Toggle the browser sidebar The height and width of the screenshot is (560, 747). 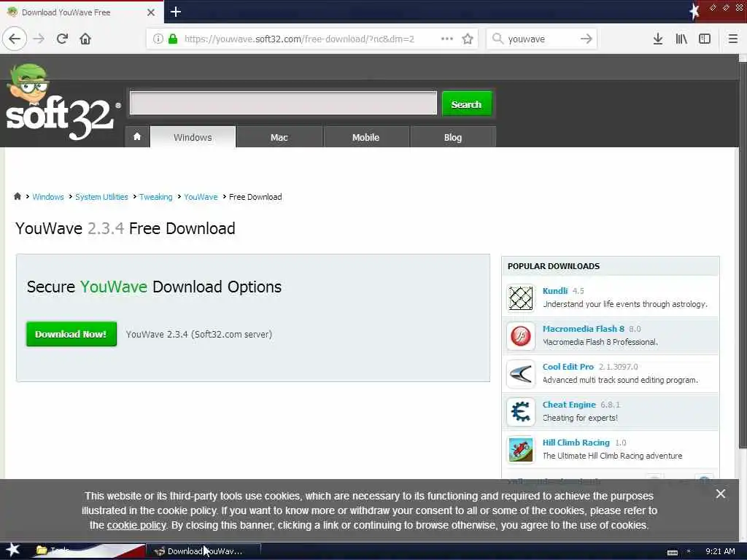pyautogui.click(x=705, y=39)
